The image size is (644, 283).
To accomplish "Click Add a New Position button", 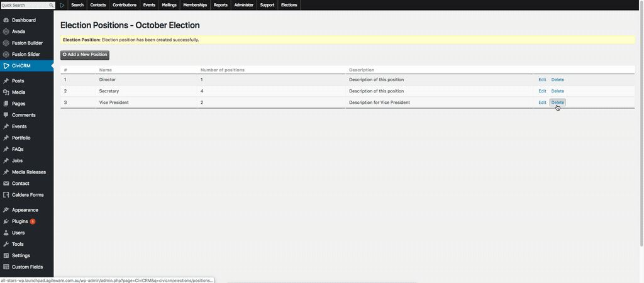I will 85,55.
